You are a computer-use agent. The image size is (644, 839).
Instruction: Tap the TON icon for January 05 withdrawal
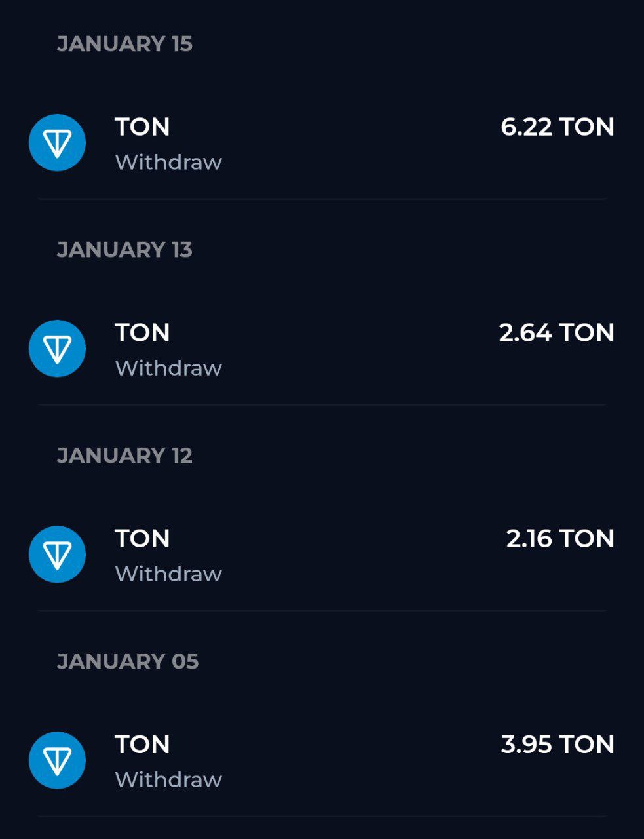click(57, 760)
